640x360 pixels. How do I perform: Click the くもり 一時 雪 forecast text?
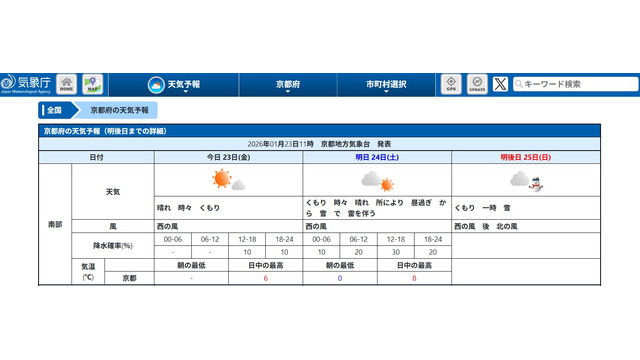pos(482,208)
